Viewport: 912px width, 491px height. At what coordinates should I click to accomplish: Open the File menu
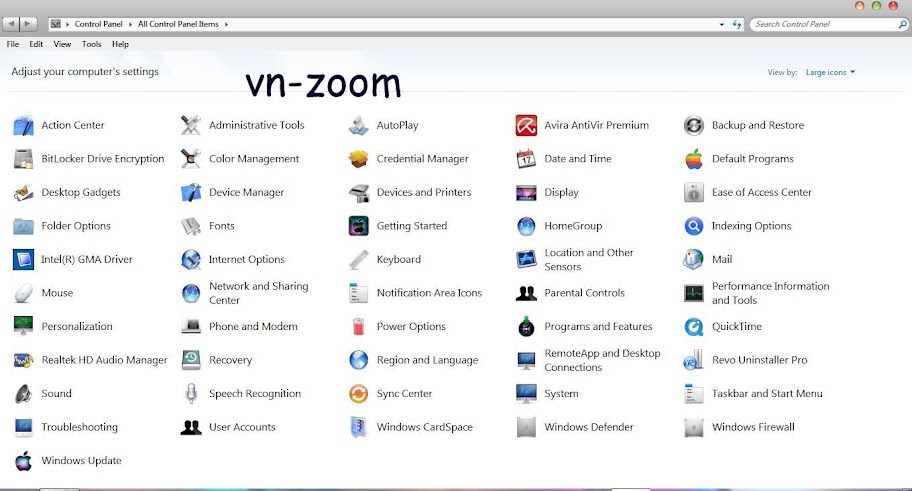pos(12,44)
